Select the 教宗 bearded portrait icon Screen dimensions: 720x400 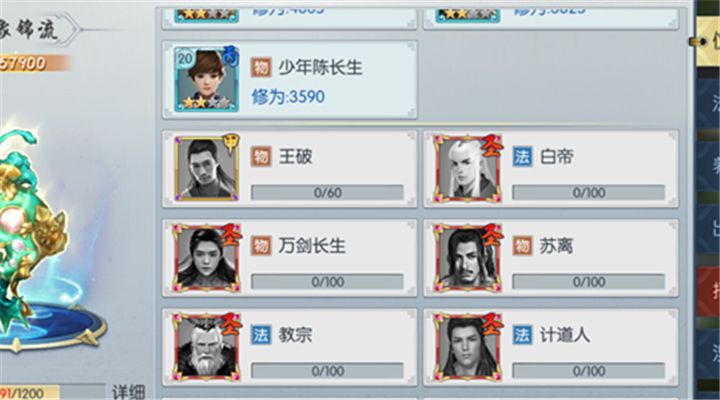[206, 347]
